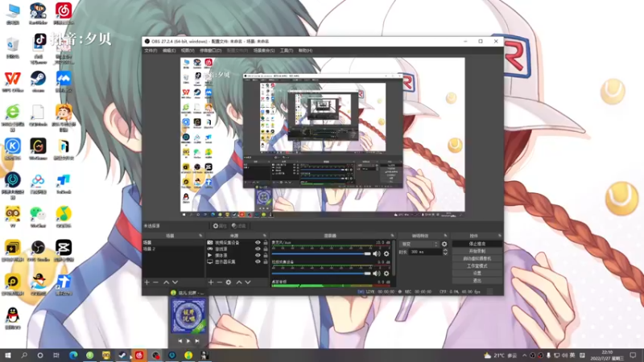Open WeChat desktop shortcut
The image size is (644, 362).
[38, 216]
